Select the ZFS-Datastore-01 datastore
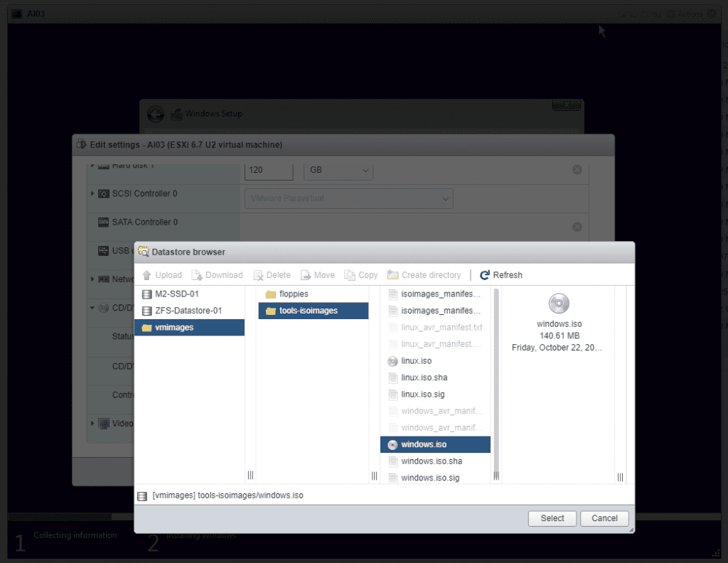This screenshot has width=728, height=563. tap(189, 311)
